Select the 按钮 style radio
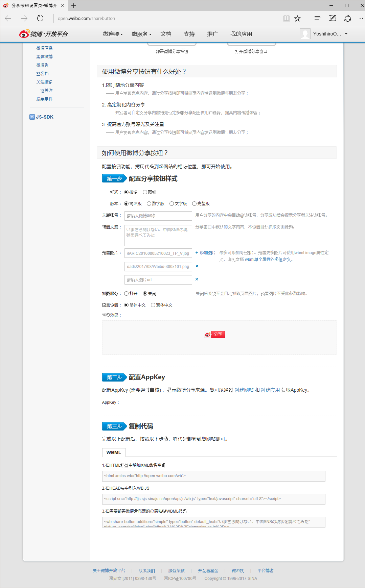 coord(126,192)
